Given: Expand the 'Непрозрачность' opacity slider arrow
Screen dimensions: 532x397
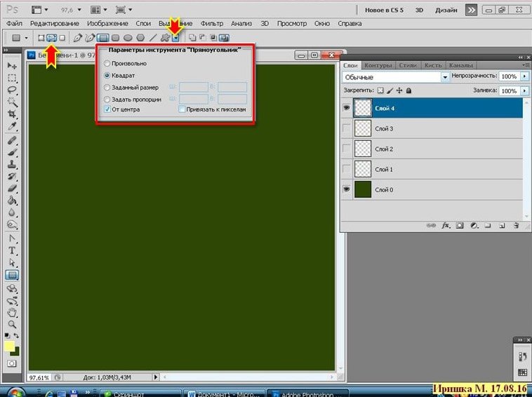Looking at the screenshot, I should [525, 76].
